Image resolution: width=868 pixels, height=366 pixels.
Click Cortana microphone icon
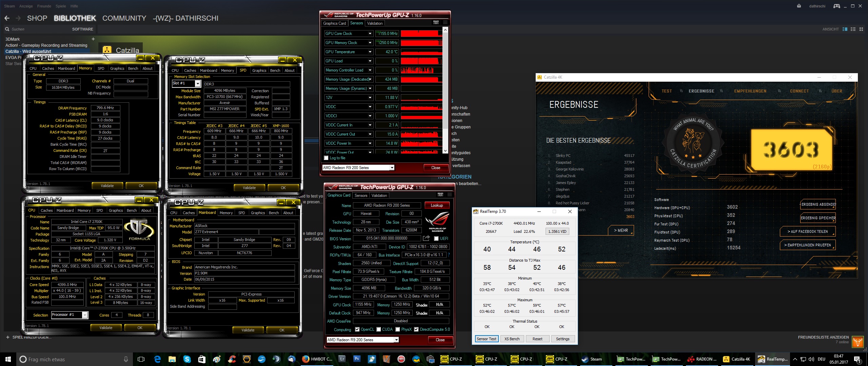point(126,359)
